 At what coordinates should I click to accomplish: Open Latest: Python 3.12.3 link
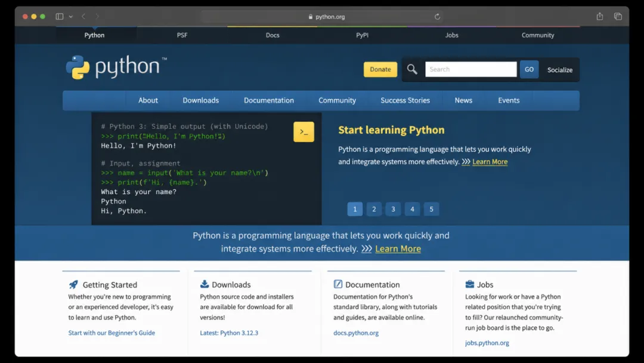(229, 333)
